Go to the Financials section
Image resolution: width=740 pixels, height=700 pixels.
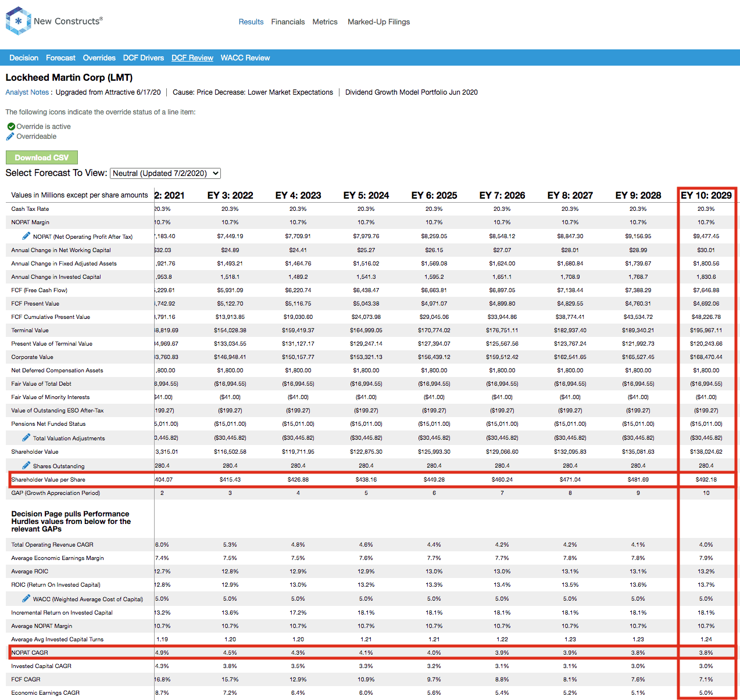(x=288, y=22)
